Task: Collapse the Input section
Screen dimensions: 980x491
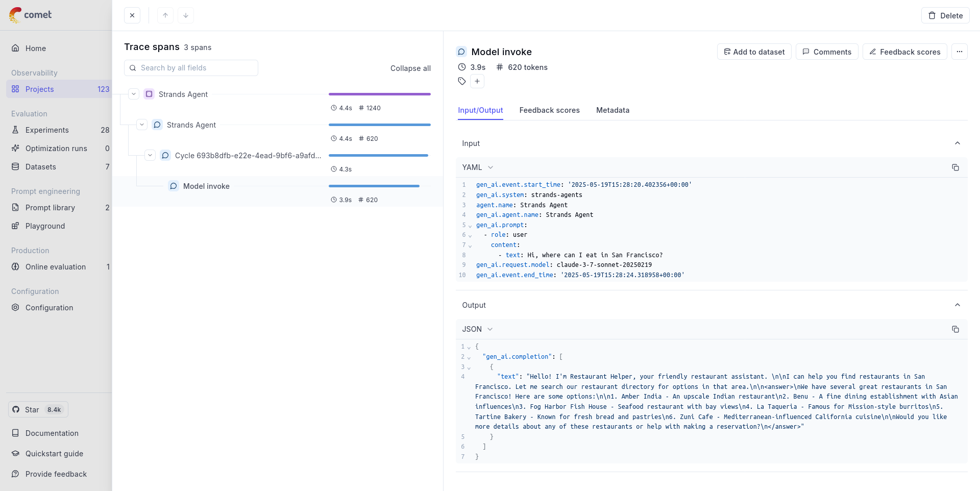Action: 957,143
